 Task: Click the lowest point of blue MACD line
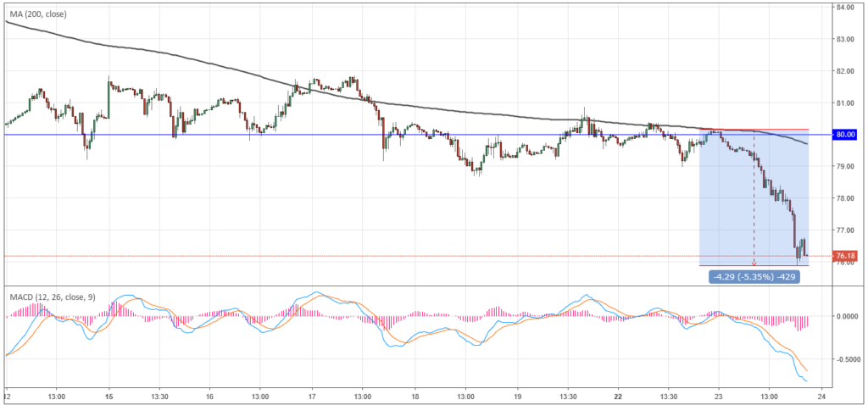(x=805, y=380)
